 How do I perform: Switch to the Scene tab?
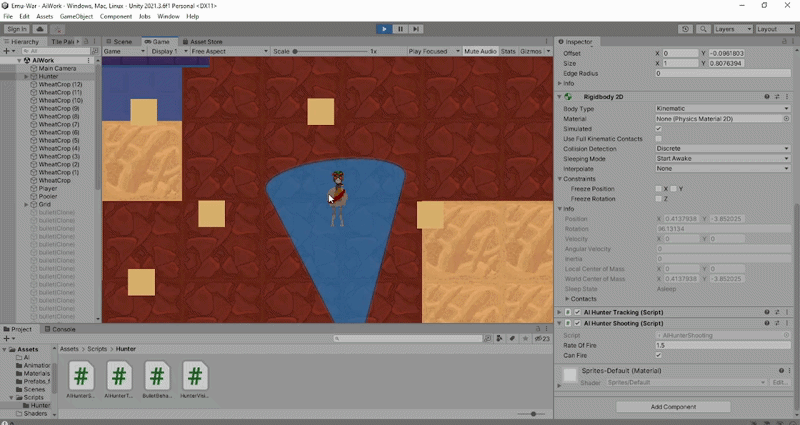[122, 42]
